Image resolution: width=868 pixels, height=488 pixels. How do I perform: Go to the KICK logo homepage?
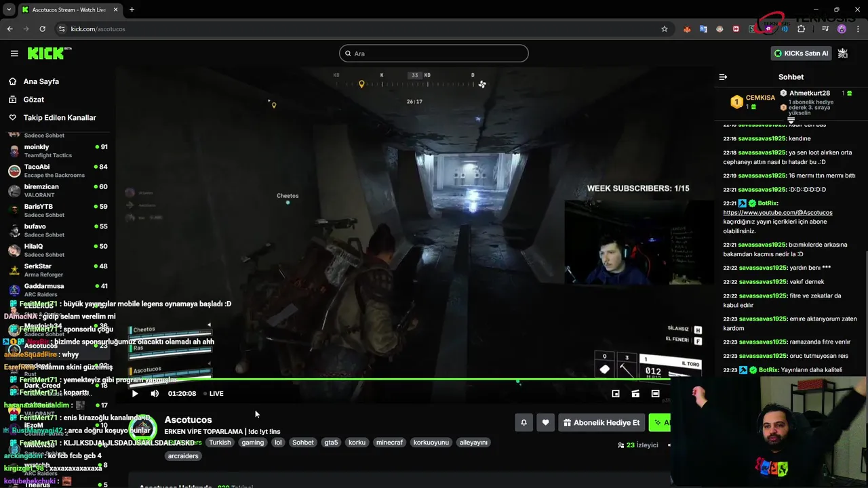[x=50, y=54]
